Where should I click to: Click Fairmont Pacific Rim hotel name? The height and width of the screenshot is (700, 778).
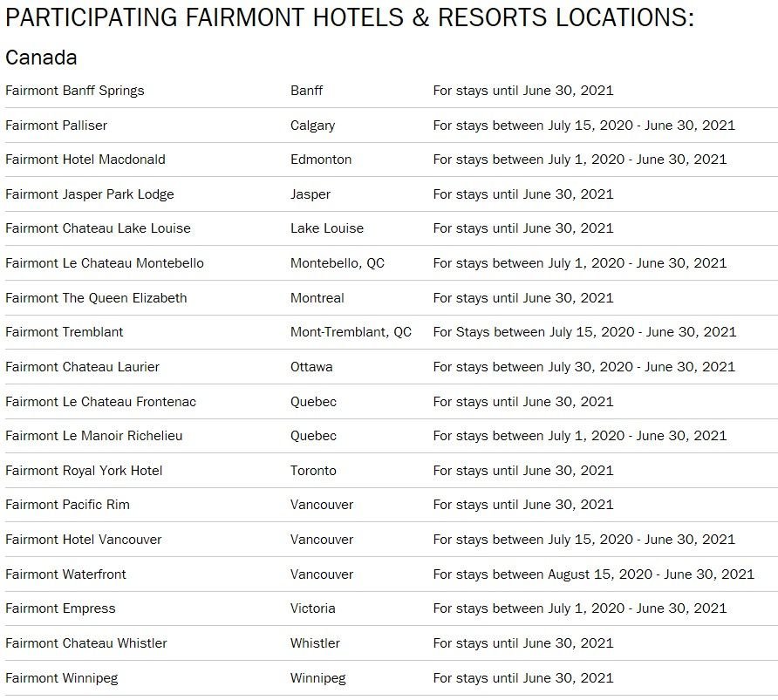click(67, 505)
